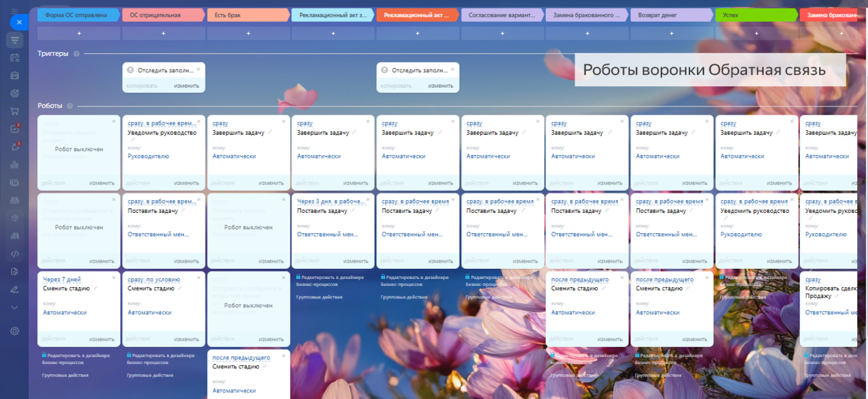Add a robot under ОС отрицательная with plus

pos(164,33)
